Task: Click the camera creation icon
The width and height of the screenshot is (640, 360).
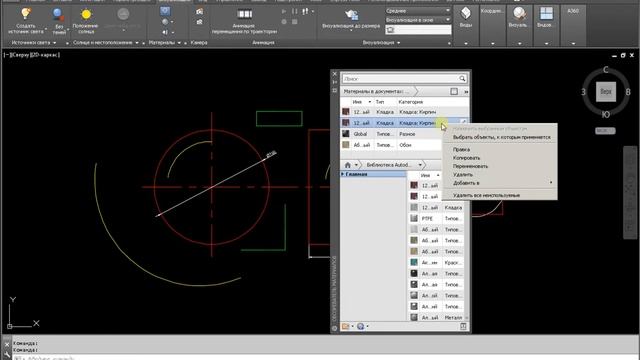Action: click(199, 11)
